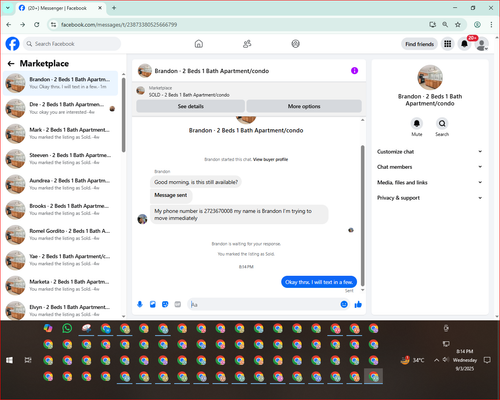
Task: Expand Chat members section
Action: coord(430,167)
